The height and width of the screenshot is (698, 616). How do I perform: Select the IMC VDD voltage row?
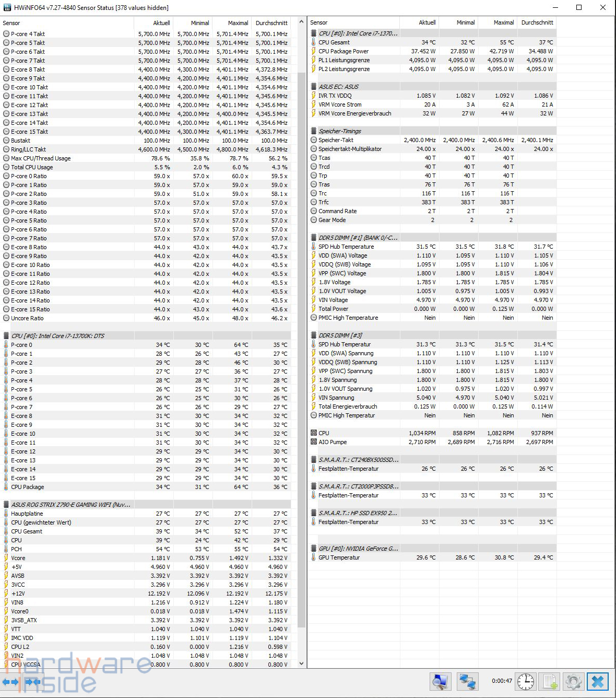[145, 638]
